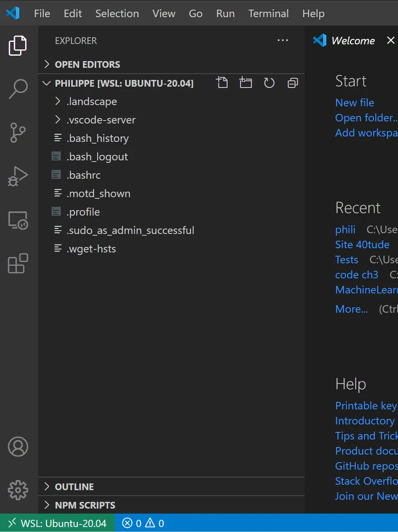Open the Run and Debug view
The width and height of the screenshot is (398, 532).
18,176
